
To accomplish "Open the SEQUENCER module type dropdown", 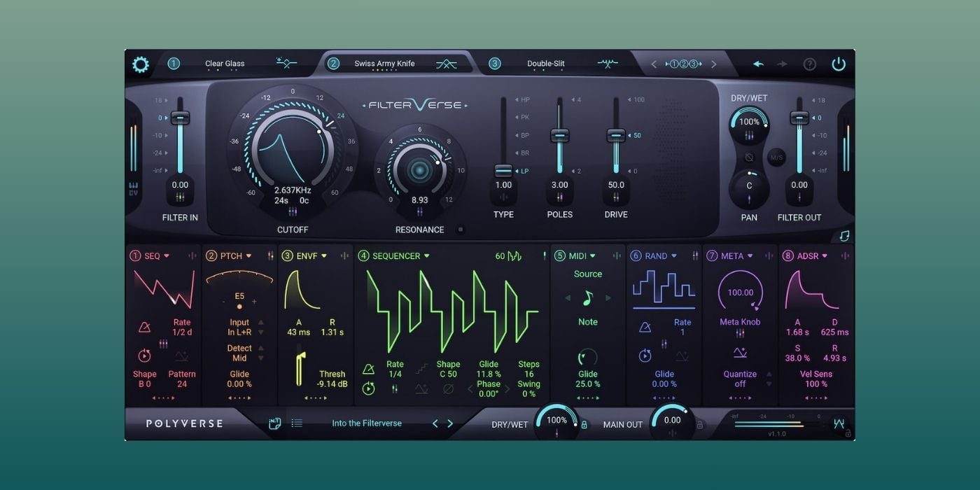I will tap(426, 256).
